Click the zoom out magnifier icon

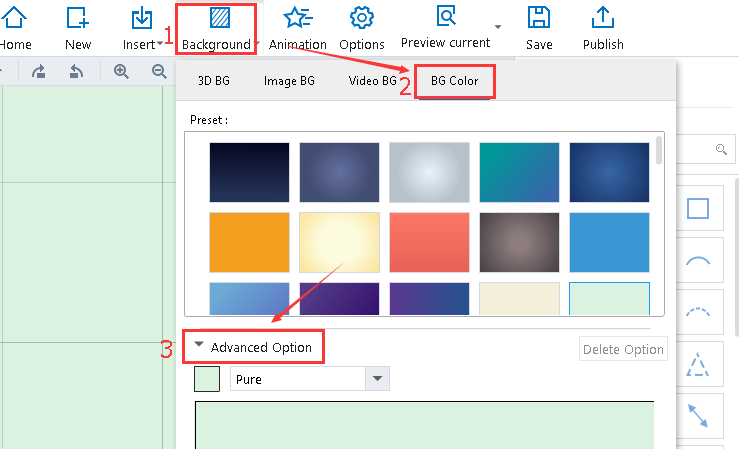(158, 71)
